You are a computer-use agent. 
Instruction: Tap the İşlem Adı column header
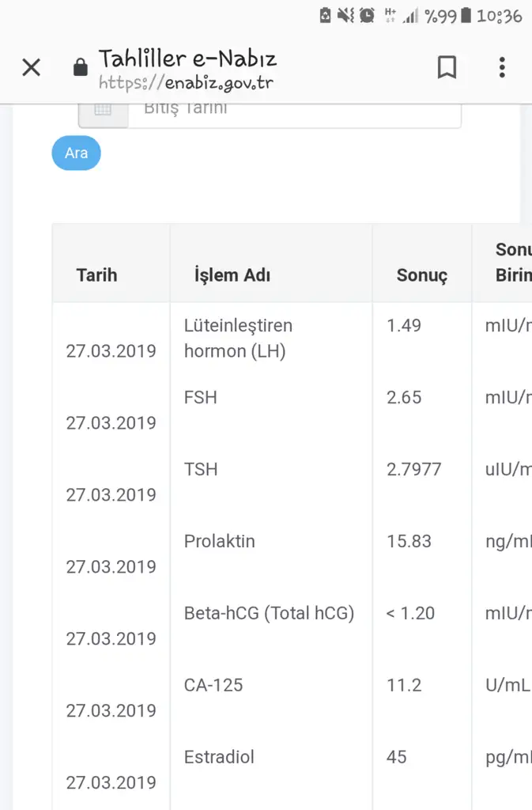(232, 275)
